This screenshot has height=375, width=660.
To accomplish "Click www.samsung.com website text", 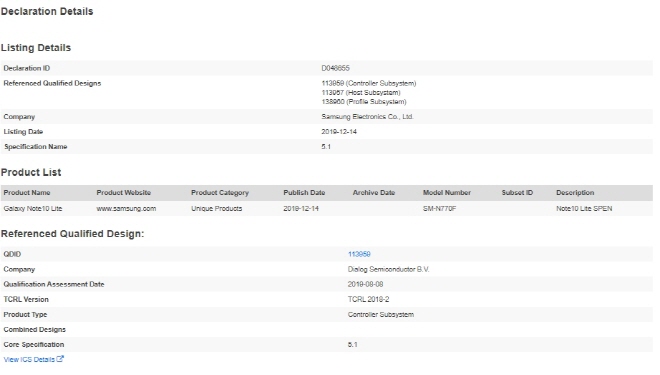I will (x=126, y=209).
